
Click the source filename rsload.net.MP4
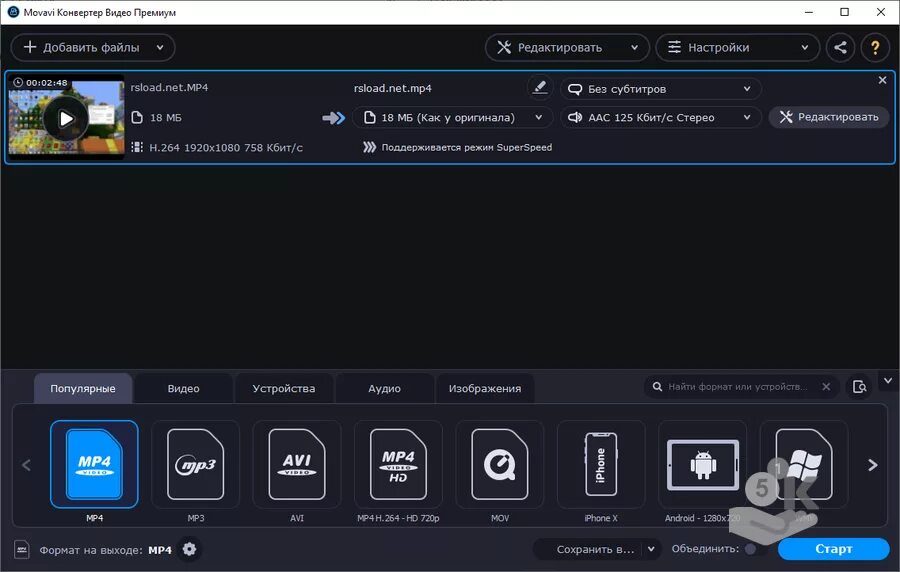[x=169, y=88]
